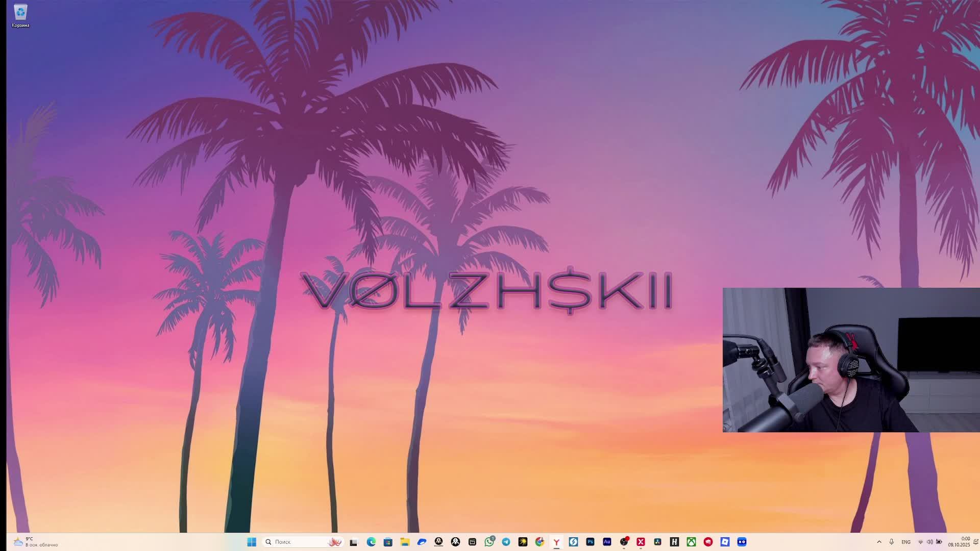
Task: Open Telegram from the taskbar
Action: point(505,542)
